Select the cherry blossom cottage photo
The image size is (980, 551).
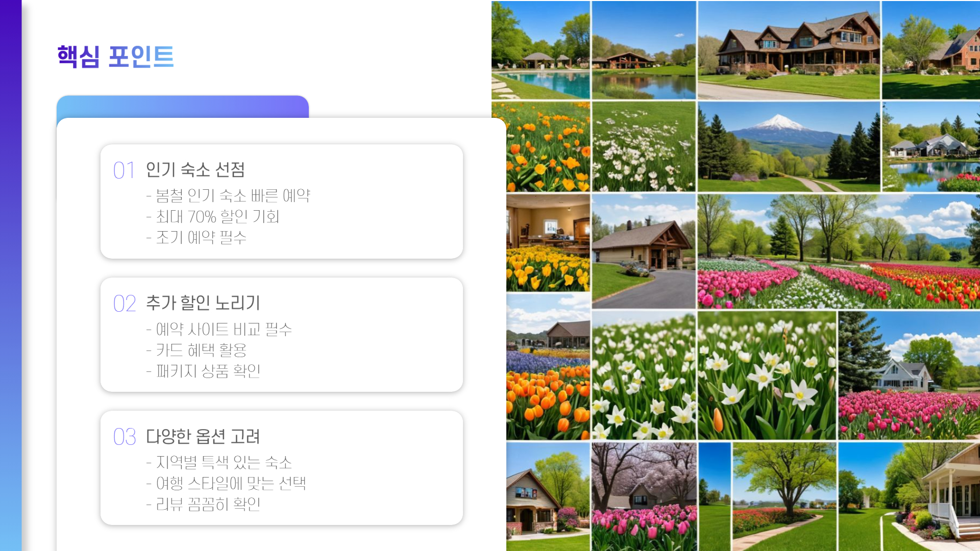click(x=644, y=496)
